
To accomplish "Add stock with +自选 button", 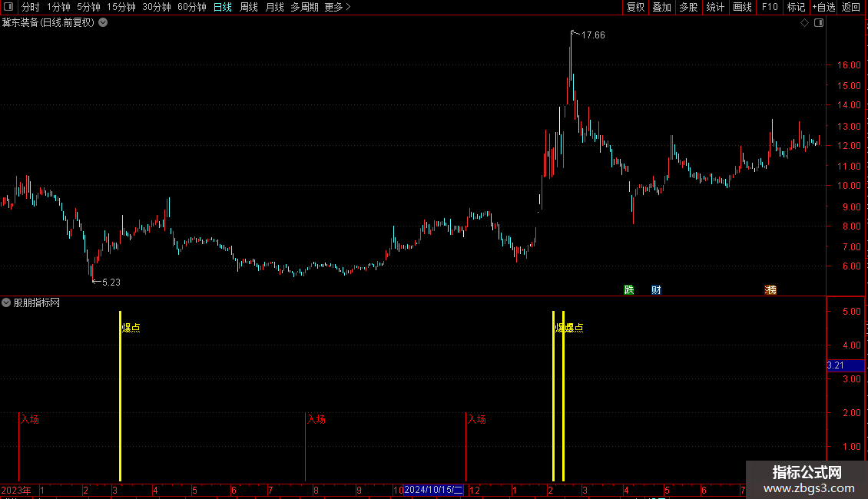I will tap(823, 7).
